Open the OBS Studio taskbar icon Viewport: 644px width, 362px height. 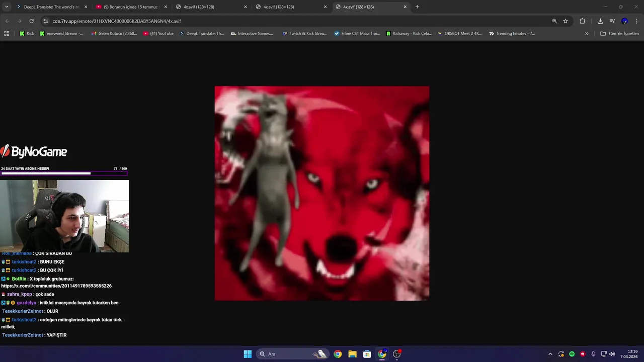click(397, 354)
